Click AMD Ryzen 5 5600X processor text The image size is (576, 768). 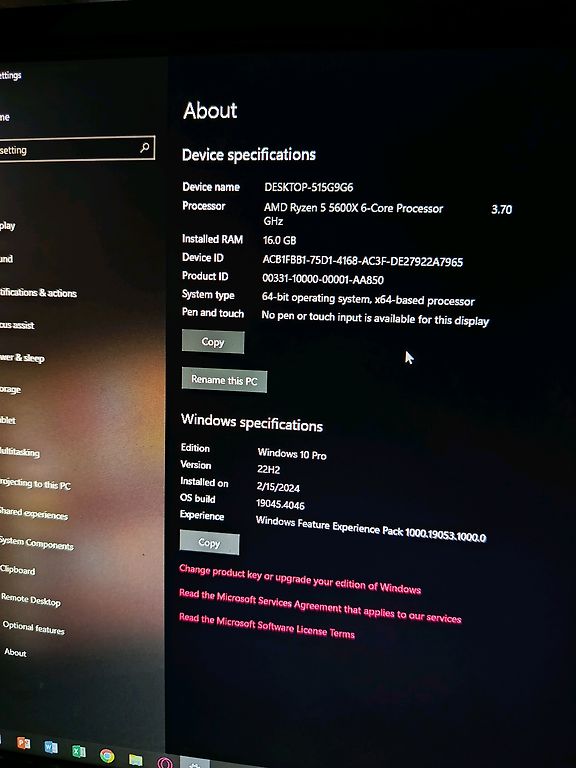coord(353,208)
